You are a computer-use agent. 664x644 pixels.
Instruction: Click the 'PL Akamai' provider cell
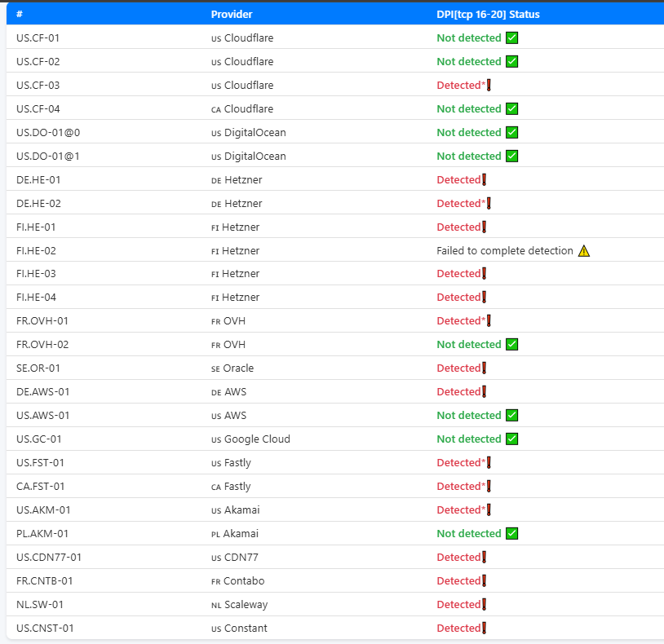235,534
